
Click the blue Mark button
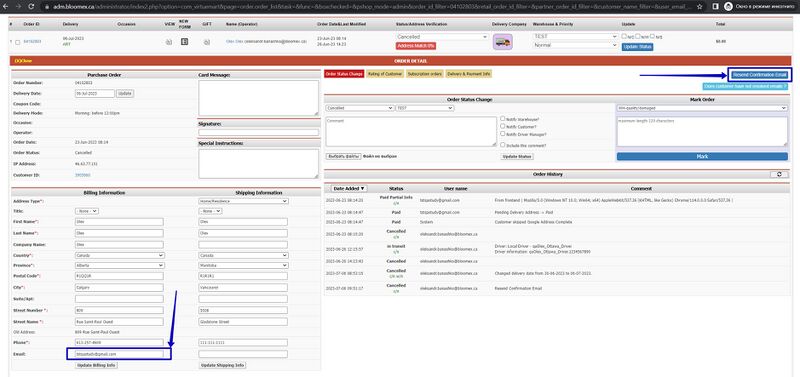click(702, 157)
